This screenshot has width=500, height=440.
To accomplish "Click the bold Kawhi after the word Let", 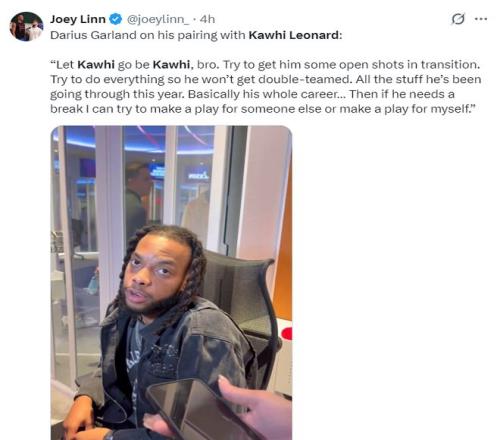I will pos(96,64).
